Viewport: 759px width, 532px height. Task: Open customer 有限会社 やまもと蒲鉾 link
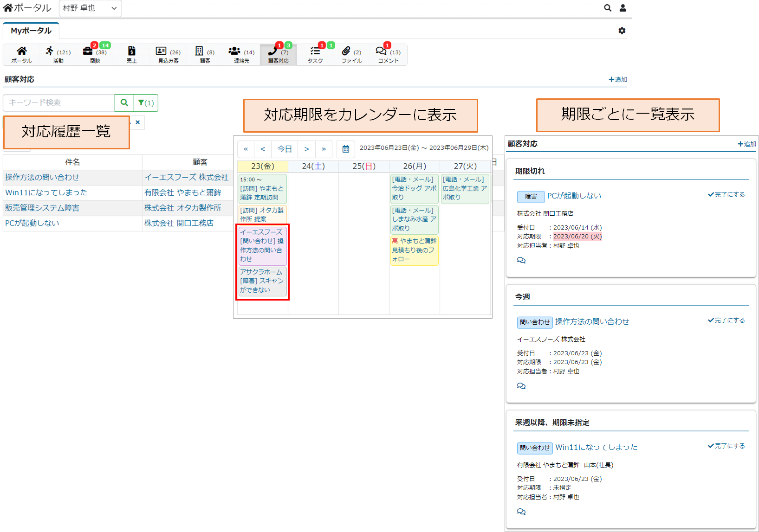pyautogui.click(x=183, y=192)
